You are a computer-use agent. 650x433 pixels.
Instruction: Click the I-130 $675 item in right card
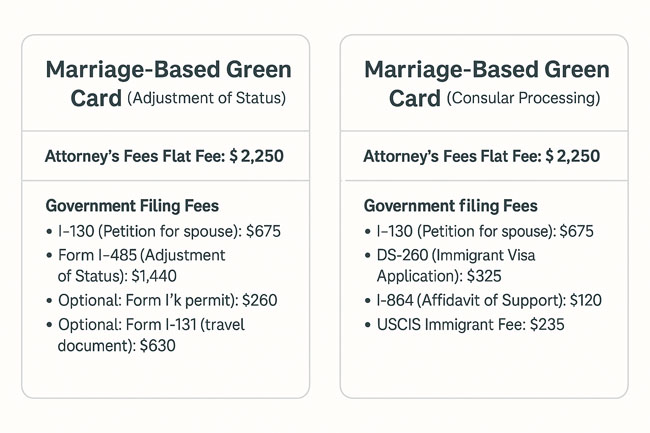(485, 231)
